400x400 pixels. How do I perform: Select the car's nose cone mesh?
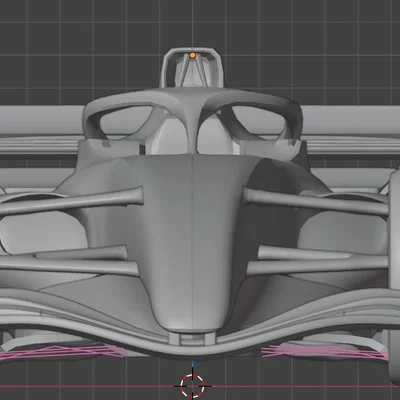click(192, 243)
